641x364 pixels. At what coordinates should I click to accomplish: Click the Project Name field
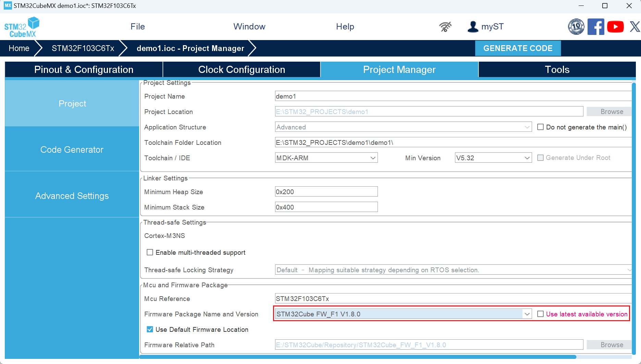tap(453, 96)
